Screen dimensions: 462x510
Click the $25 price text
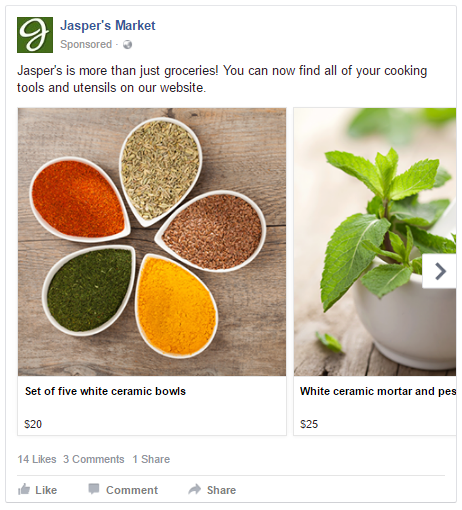click(309, 424)
